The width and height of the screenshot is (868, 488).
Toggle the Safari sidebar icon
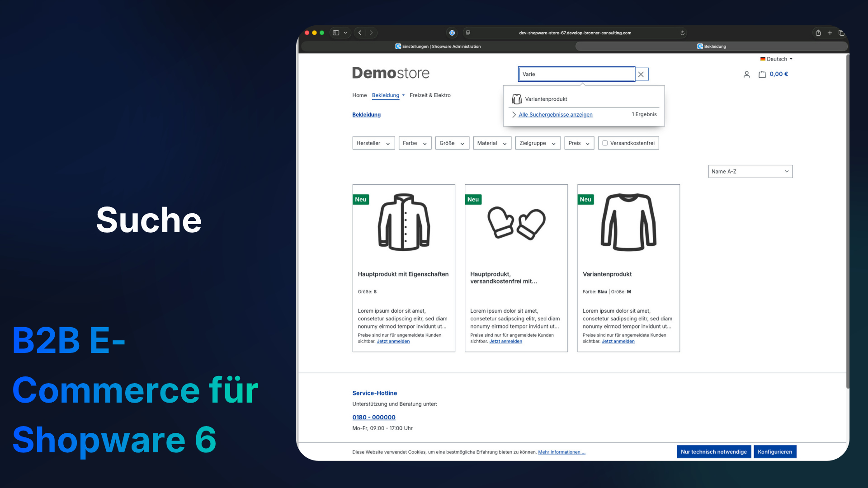click(x=336, y=33)
